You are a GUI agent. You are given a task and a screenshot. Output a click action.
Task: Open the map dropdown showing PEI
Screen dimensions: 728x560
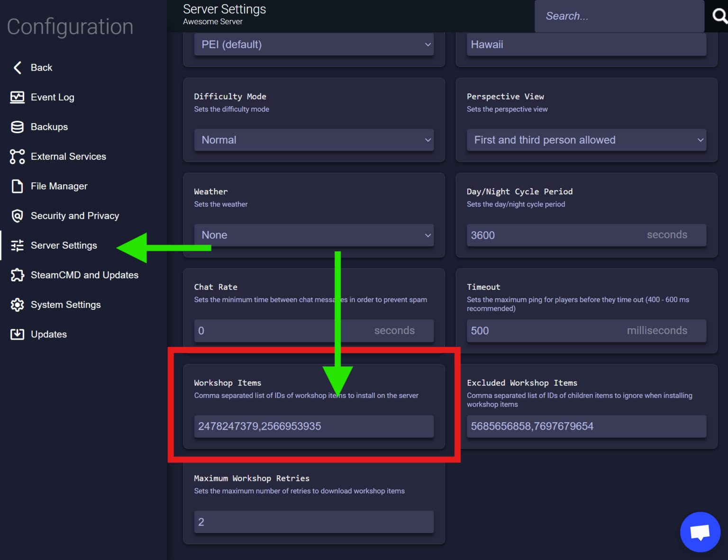[314, 44]
